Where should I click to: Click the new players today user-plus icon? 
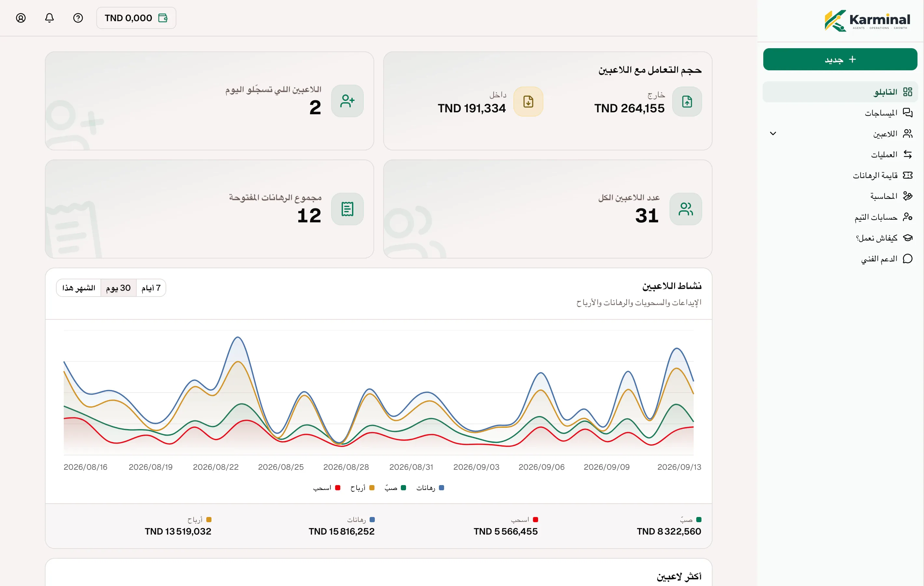pyautogui.click(x=347, y=101)
